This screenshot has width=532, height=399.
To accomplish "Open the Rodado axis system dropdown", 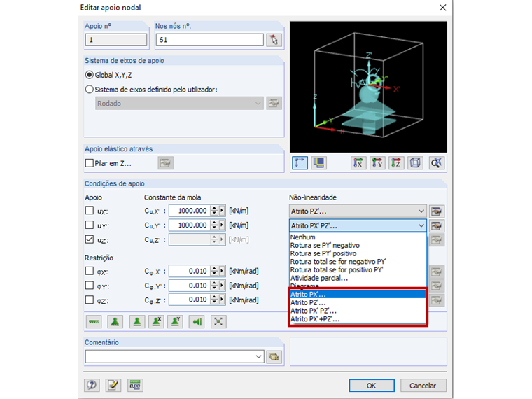I will click(x=179, y=103).
